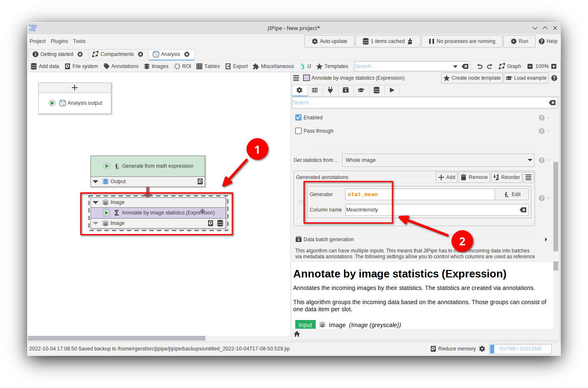Open the plug slots tab icon

coord(330,90)
